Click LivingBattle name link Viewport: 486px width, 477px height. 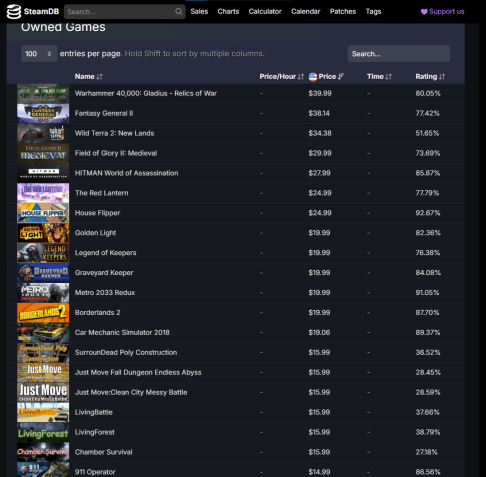tap(94, 412)
